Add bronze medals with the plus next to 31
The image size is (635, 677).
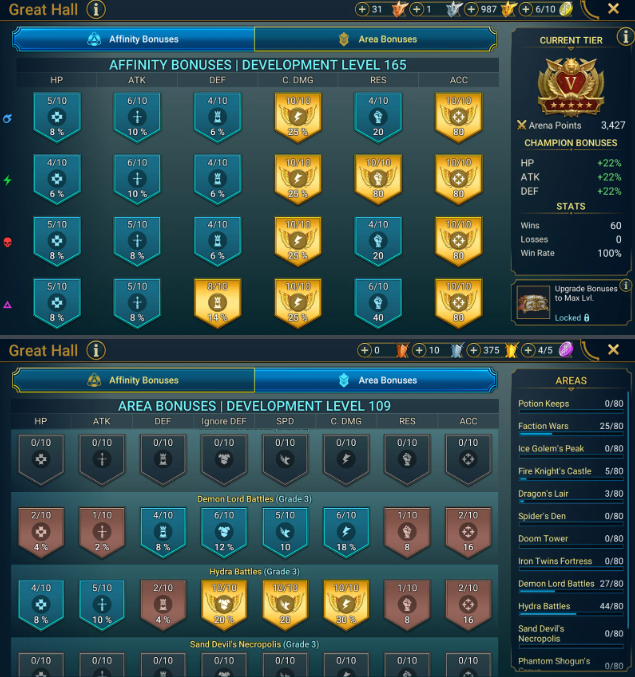point(362,9)
